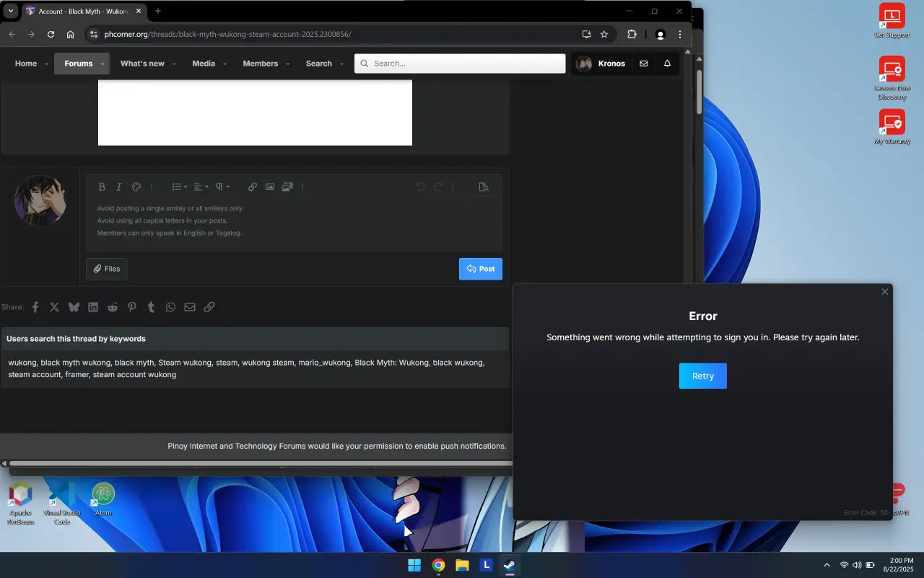
Task: Insert a link using the editor toolbar
Action: pos(253,186)
